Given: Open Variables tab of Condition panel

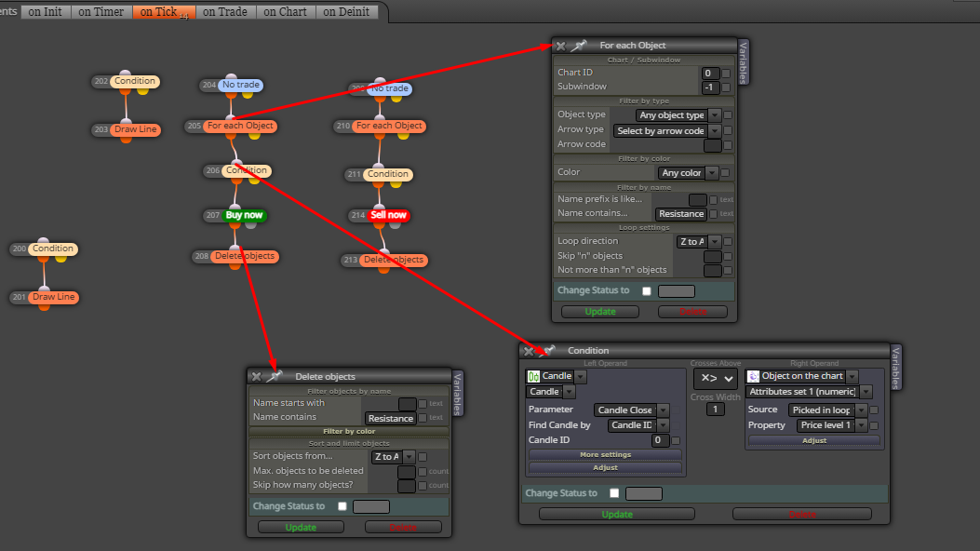Looking at the screenshot, I should click(895, 368).
